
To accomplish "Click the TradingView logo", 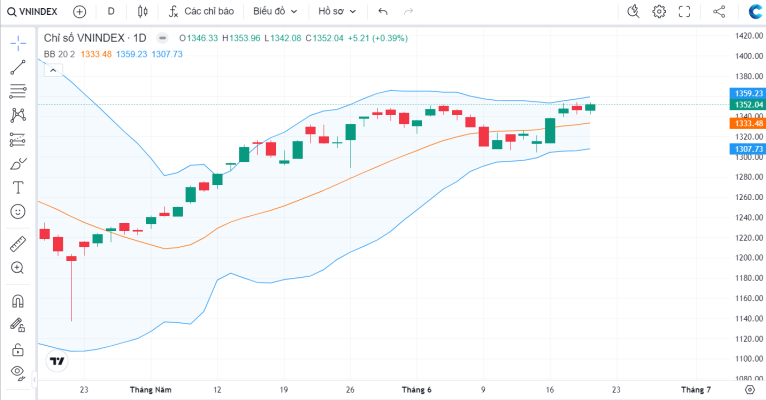I will (57, 361).
